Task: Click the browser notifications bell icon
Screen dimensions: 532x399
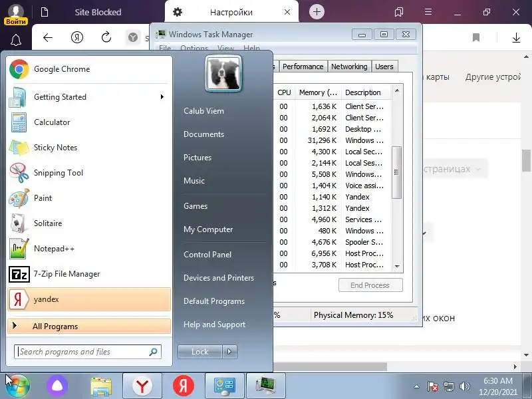Action: click(16, 40)
